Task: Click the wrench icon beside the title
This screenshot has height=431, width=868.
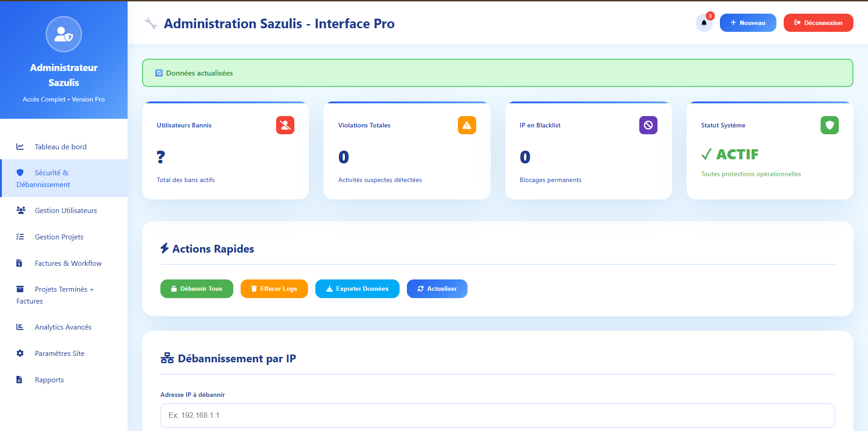Action: pyautogui.click(x=151, y=23)
